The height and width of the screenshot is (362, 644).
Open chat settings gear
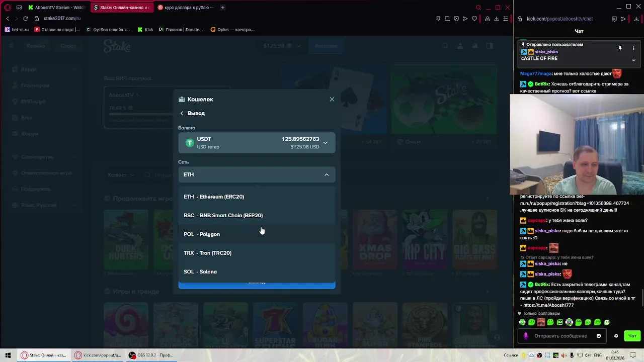tap(616, 336)
